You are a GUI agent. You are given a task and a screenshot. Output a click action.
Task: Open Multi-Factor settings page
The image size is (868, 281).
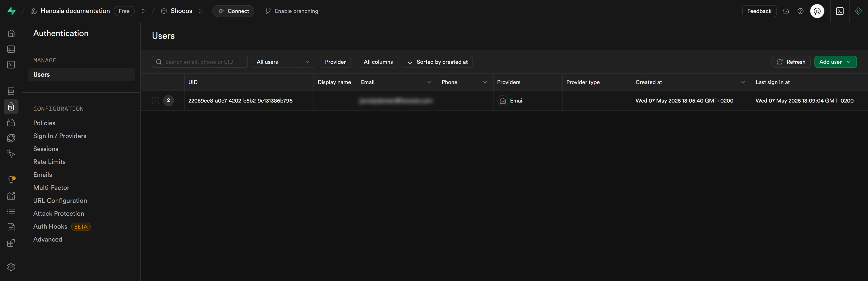point(51,188)
